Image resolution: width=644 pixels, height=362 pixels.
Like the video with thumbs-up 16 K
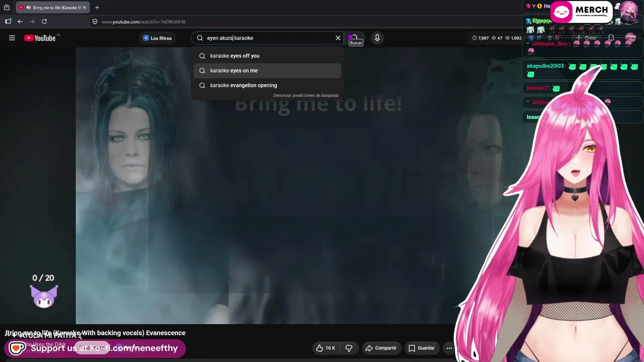click(x=326, y=348)
